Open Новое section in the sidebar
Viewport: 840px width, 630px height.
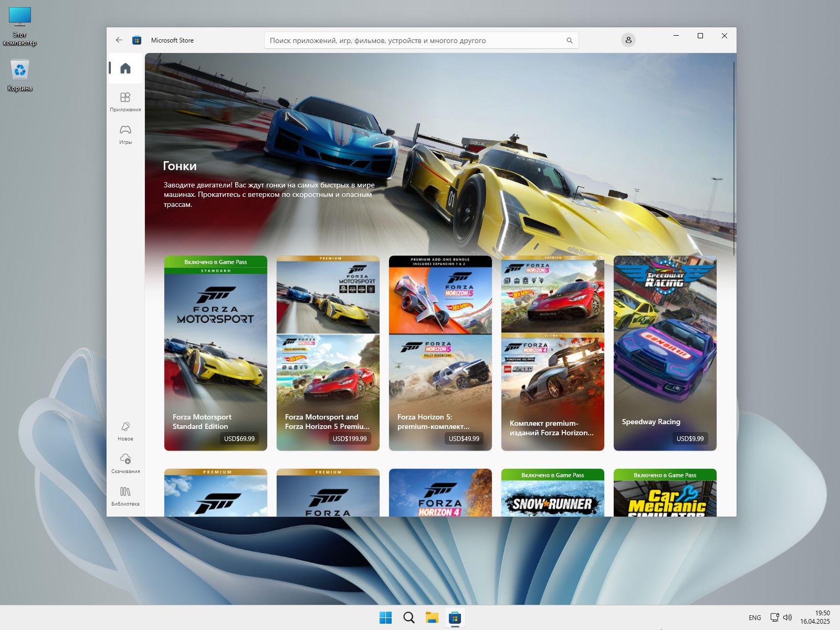click(x=125, y=431)
